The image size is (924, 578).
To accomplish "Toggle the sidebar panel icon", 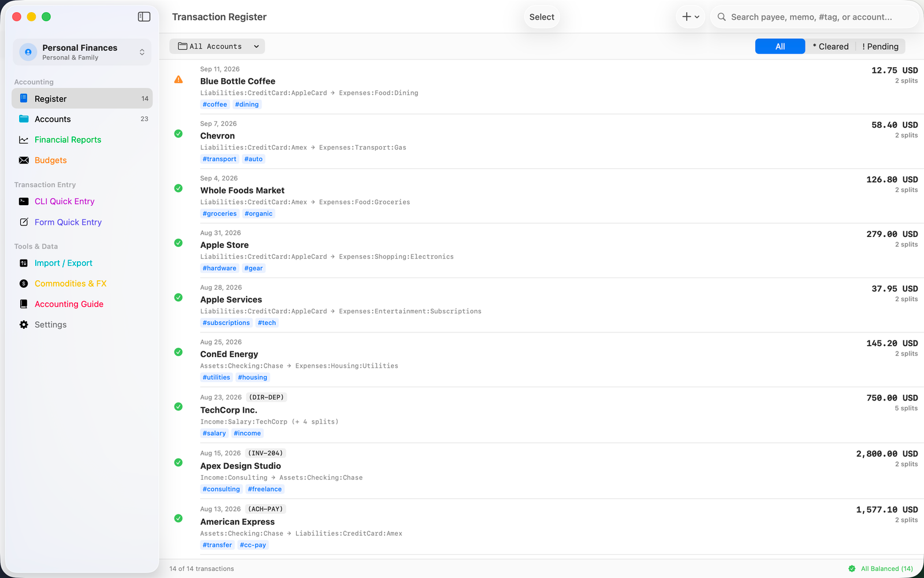I will [144, 17].
